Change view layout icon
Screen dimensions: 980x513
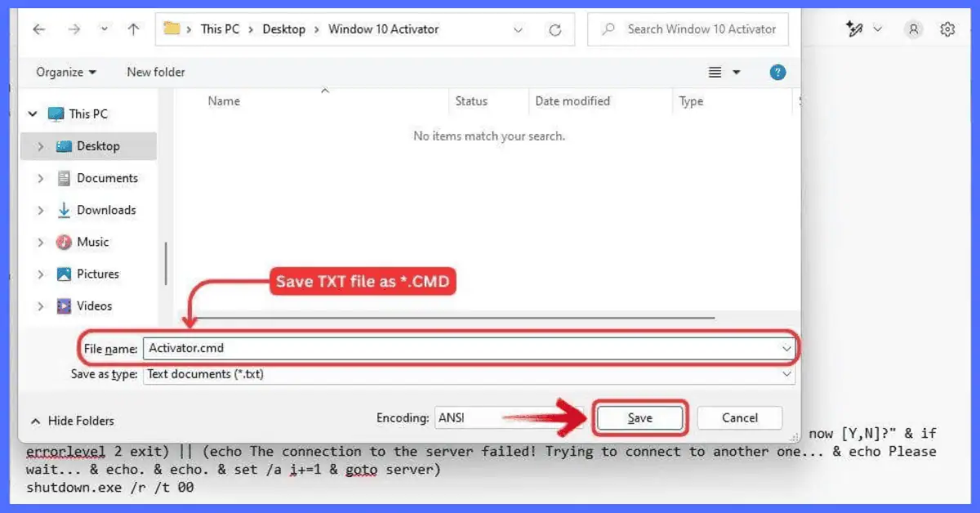(715, 73)
